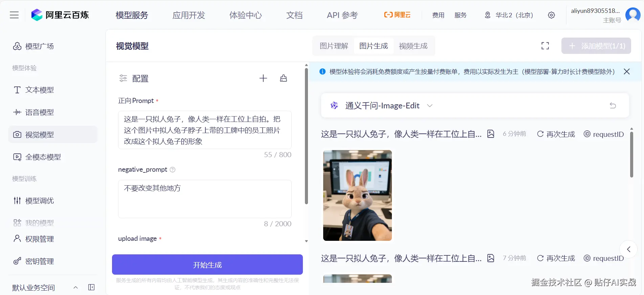Switch to the 图片生成 tab
The width and height of the screenshot is (644, 295).
tap(374, 46)
